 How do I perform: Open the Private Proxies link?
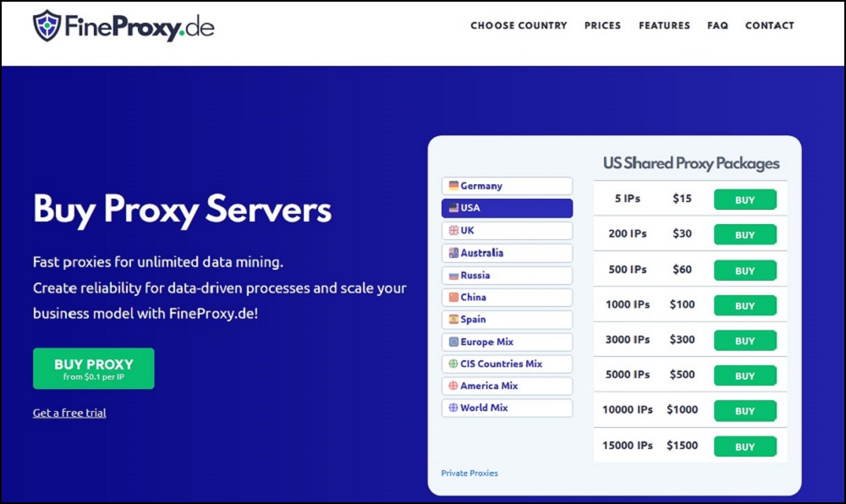pyautogui.click(x=470, y=474)
